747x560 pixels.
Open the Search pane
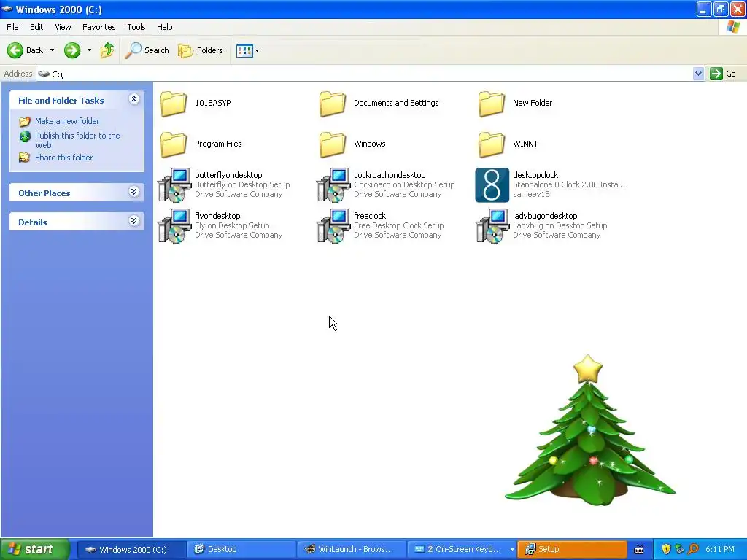147,50
